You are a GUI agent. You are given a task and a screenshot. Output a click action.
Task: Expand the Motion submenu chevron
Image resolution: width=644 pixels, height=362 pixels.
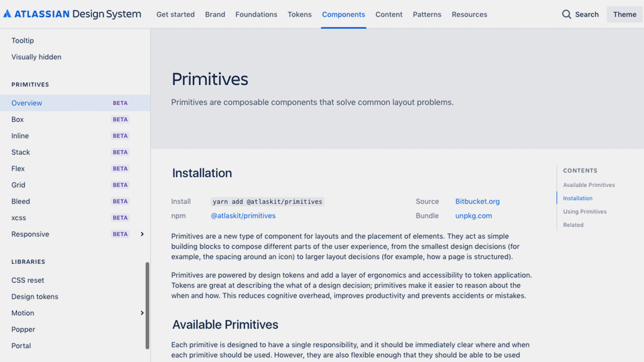(x=142, y=313)
